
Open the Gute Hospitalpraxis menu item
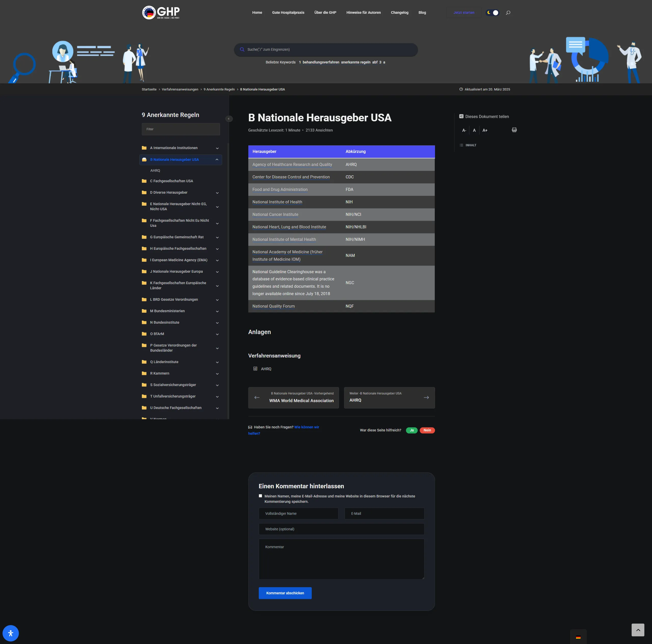click(x=288, y=13)
